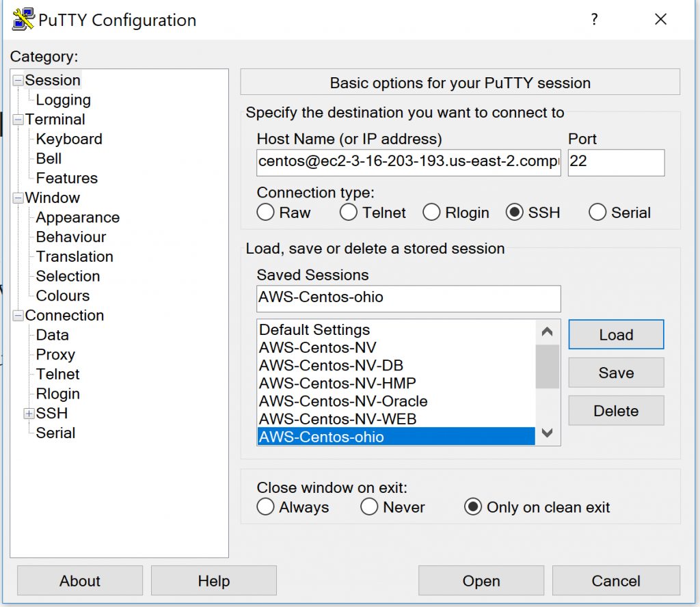Choose Only on clean exit option
Viewport: 700px width, 607px height.
473,507
